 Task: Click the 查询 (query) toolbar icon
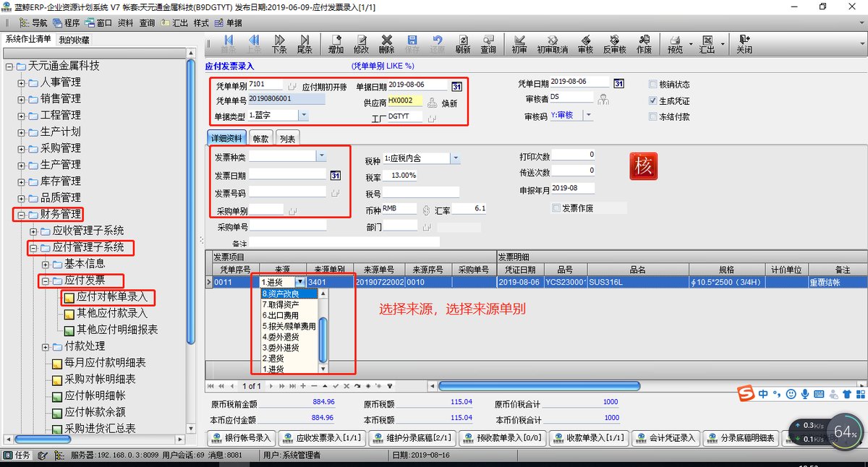coord(488,44)
